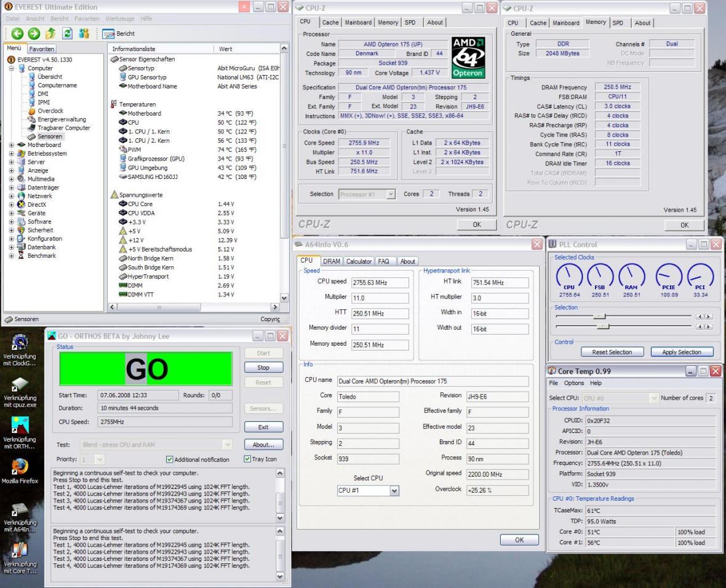726x588 pixels.
Task: Click Reset Selection in PLL Control
Action: pyautogui.click(x=612, y=352)
